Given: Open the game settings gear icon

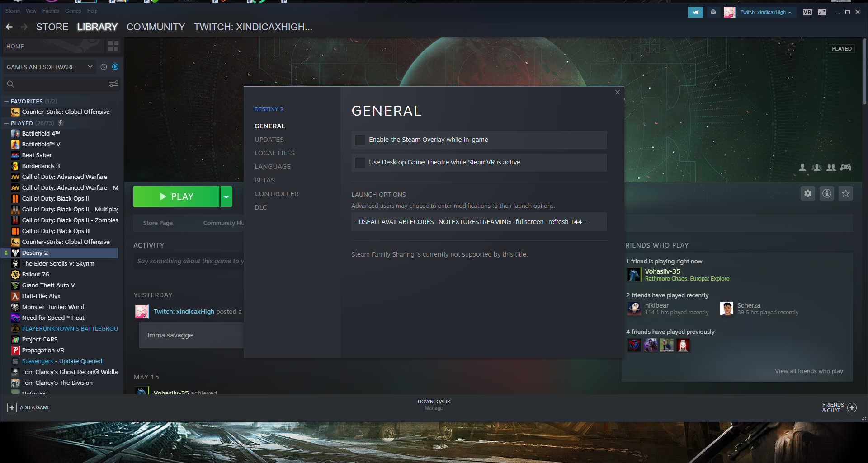Looking at the screenshot, I should click(808, 194).
